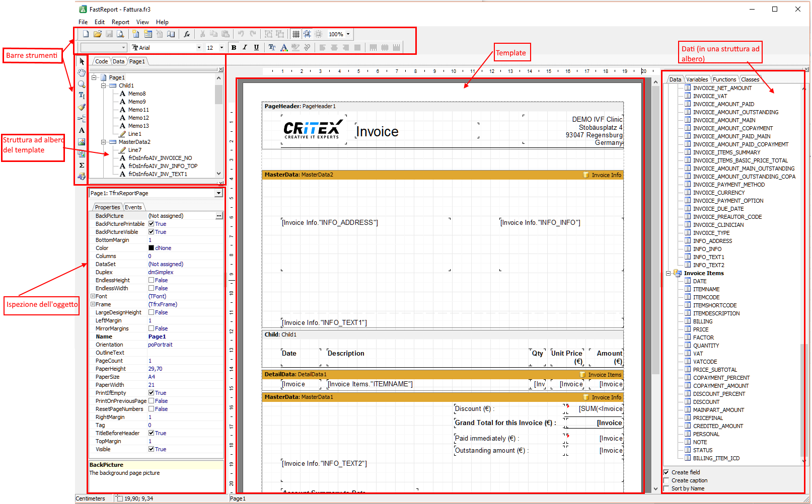Screen dimensions: 812x504
Task: Click the Undo arrow icon
Action: click(241, 34)
